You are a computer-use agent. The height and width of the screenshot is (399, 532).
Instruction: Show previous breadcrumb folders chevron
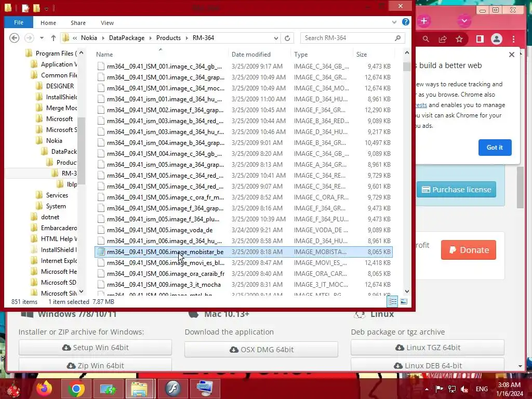75,38
